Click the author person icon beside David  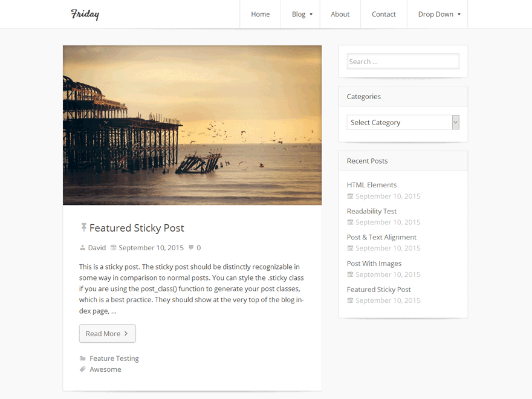[83, 248]
